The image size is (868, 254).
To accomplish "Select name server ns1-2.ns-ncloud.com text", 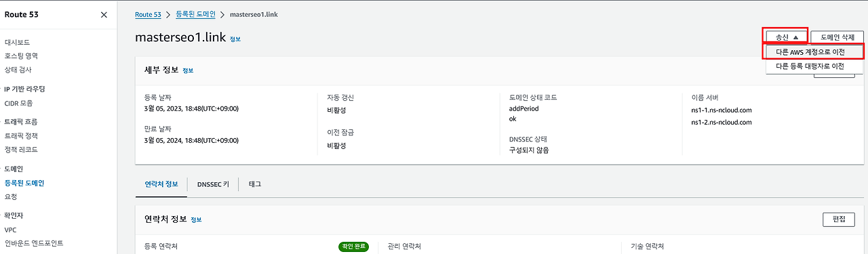I will point(721,123).
